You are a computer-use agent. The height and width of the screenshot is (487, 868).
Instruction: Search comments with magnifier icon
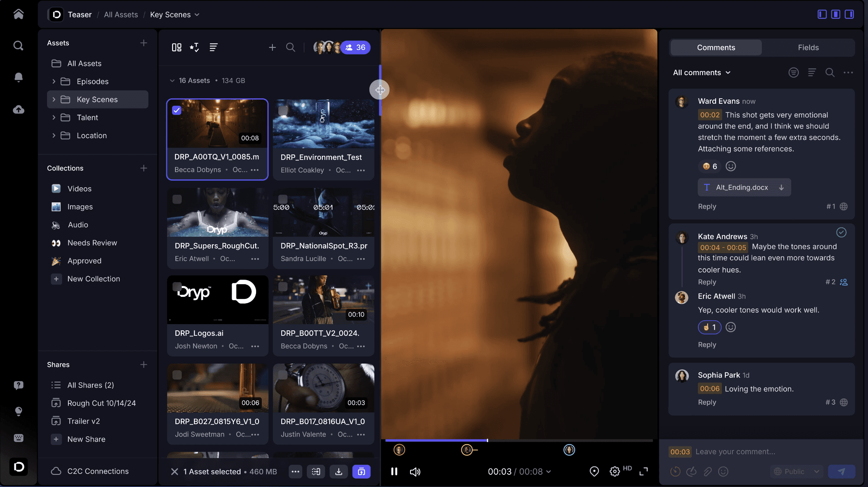[830, 73]
